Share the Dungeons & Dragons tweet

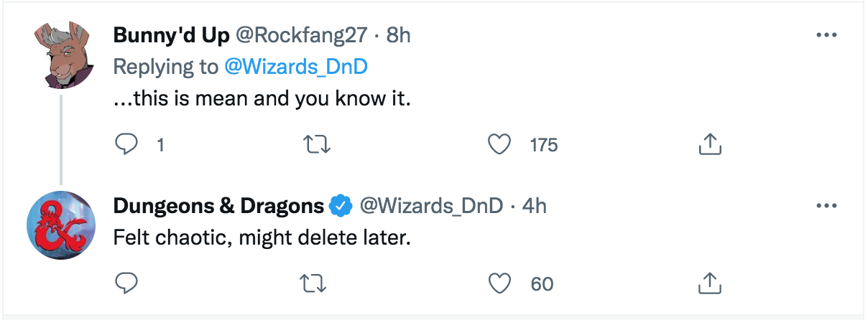[709, 283]
